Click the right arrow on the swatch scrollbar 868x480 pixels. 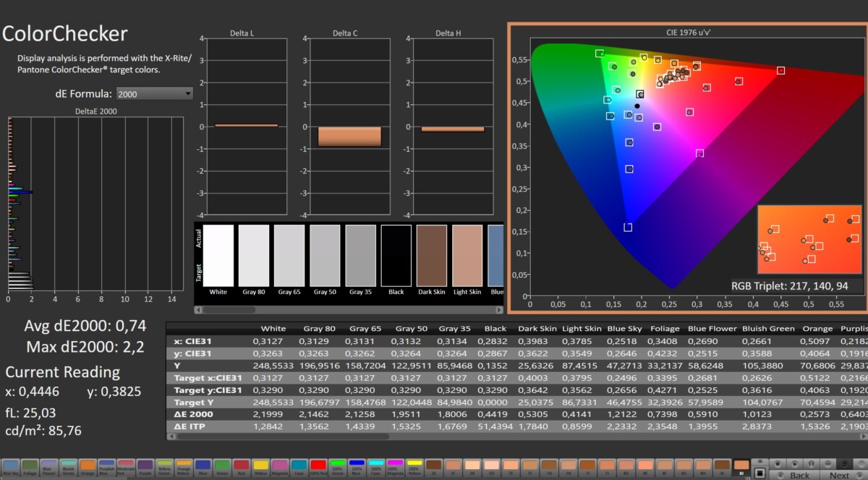[x=498, y=309]
